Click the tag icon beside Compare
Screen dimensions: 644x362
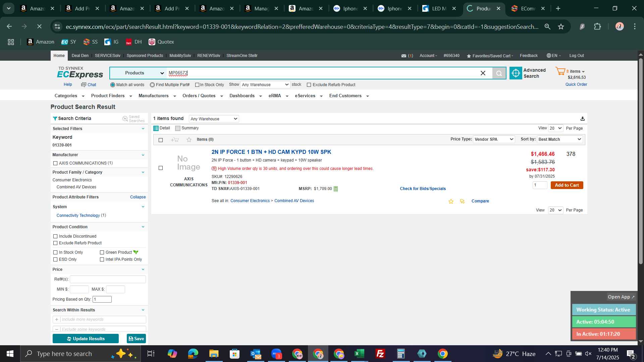tap(462, 201)
